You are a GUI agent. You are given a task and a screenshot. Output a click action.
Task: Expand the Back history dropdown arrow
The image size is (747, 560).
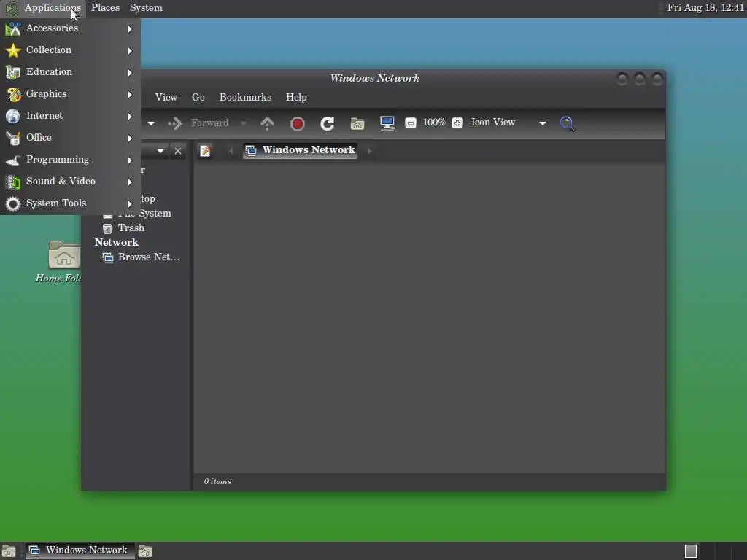pos(151,123)
